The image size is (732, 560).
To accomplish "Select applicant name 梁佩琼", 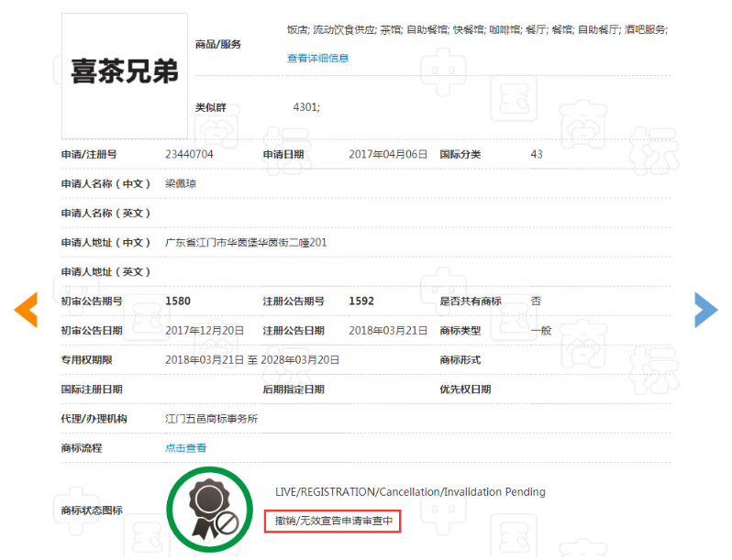I will 181,183.
